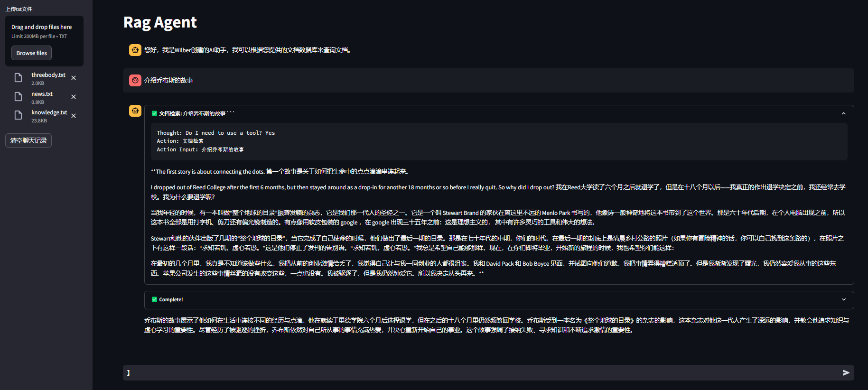This screenshot has width=868, height=390.
Task: Click the user avatar beside 介绍乔布斯的故事
Action: 135,80
